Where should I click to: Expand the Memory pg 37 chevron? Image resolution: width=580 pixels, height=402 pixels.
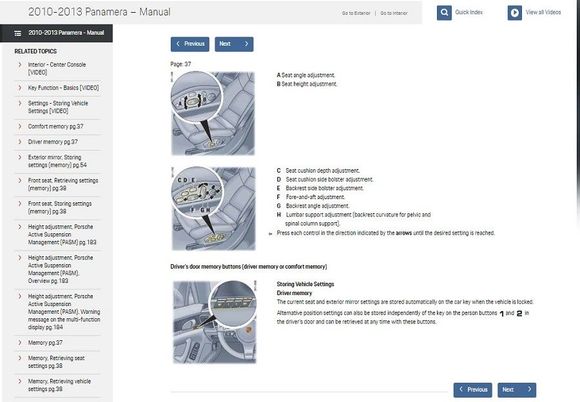tap(20, 342)
